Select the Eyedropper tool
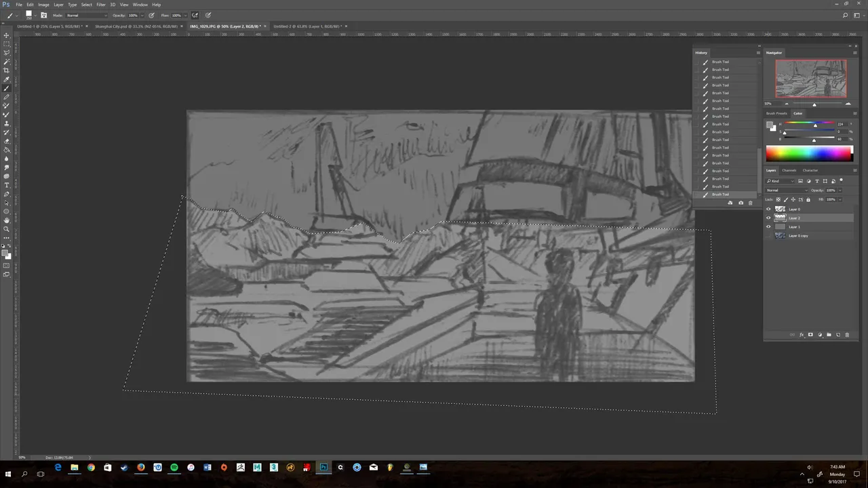Image resolution: width=868 pixels, height=488 pixels. click(x=7, y=79)
